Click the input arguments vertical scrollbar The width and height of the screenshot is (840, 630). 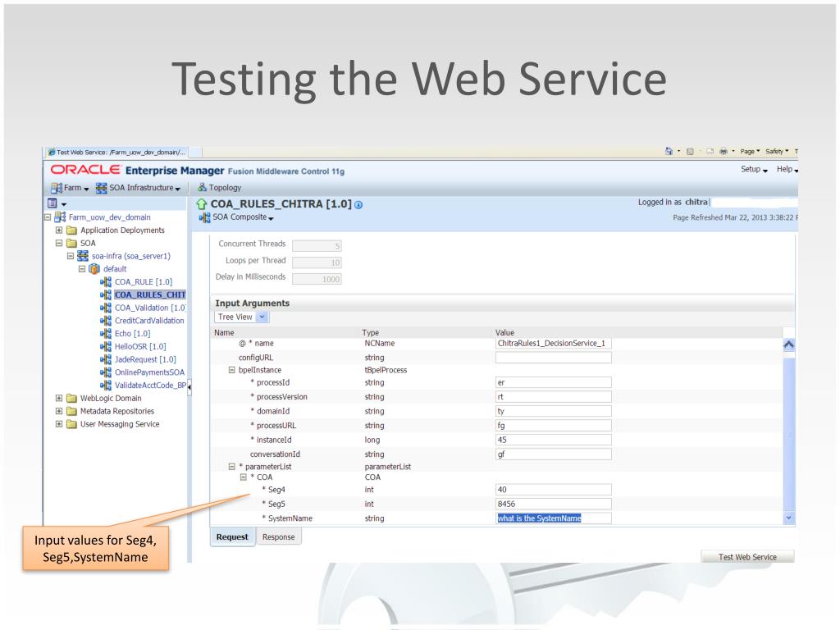click(x=788, y=431)
